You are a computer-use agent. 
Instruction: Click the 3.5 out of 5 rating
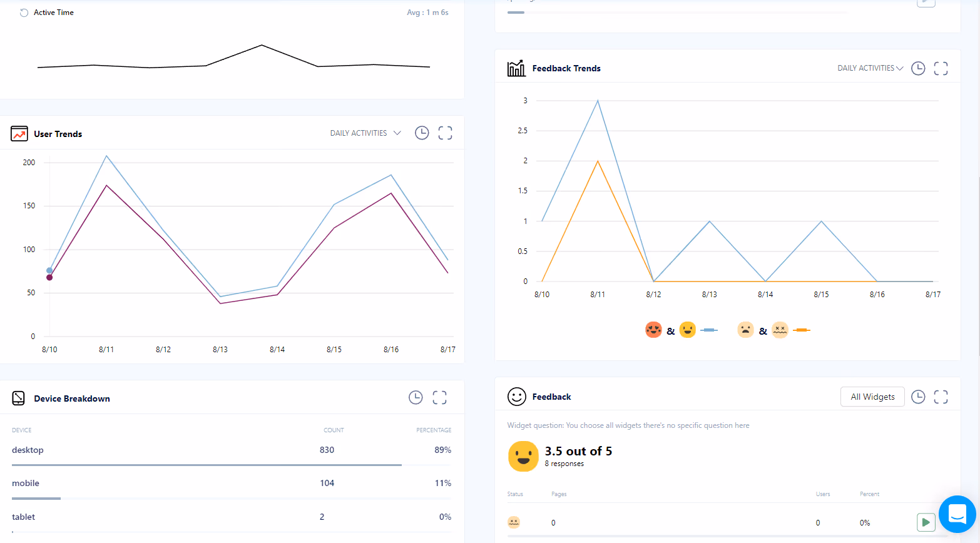click(578, 451)
